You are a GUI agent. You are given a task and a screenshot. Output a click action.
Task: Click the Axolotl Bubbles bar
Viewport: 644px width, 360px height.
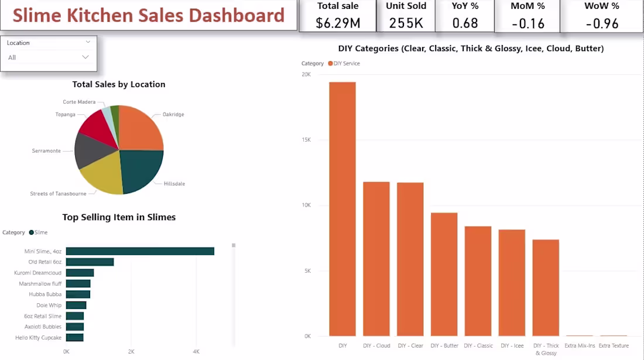[x=75, y=327]
